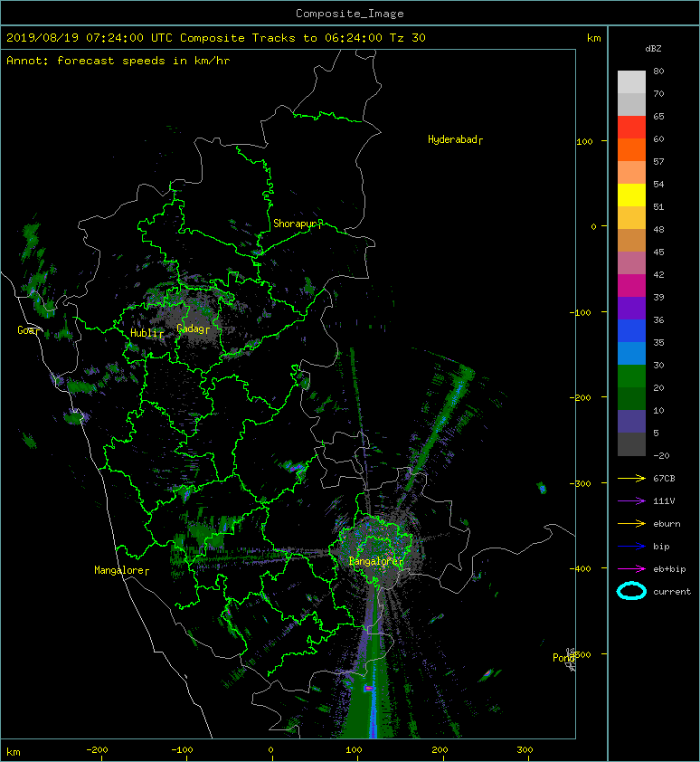Screen dimensions: 700x762
Task: Select the gold swatch between 51 and 48
Action: [x=631, y=218]
